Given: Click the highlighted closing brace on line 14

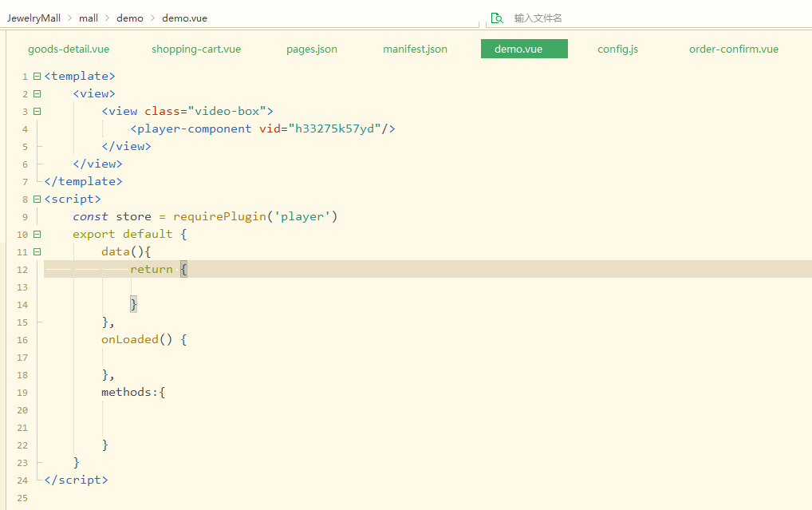Looking at the screenshot, I should click(x=134, y=304).
